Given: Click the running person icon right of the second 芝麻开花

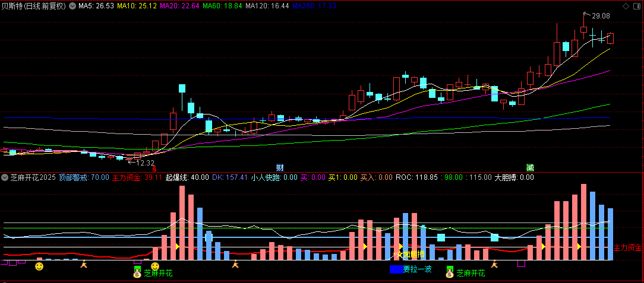Looking at the screenshot, I should (x=494, y=265).
